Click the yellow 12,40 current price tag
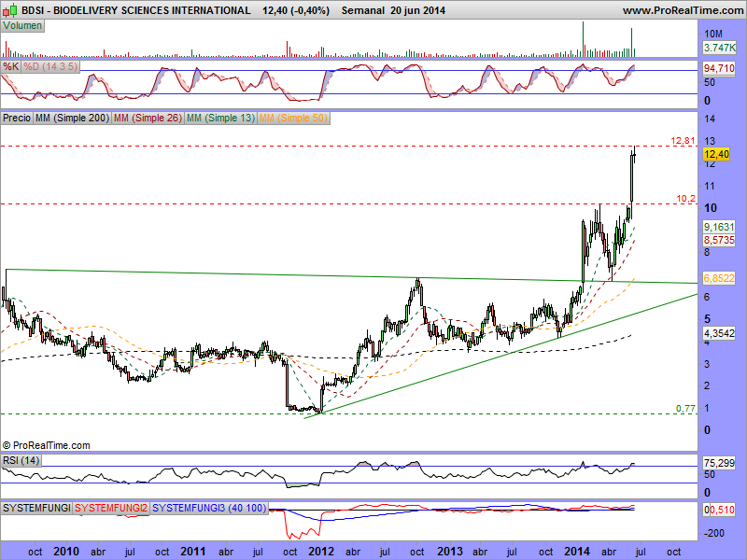This screenshot has width=747, height=560. pos(716,154)
